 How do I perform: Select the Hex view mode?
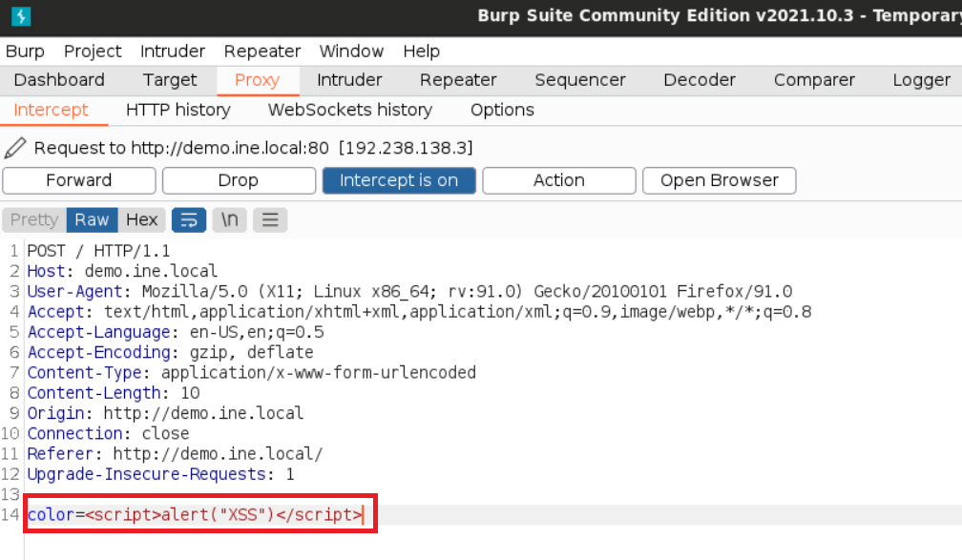141,219
